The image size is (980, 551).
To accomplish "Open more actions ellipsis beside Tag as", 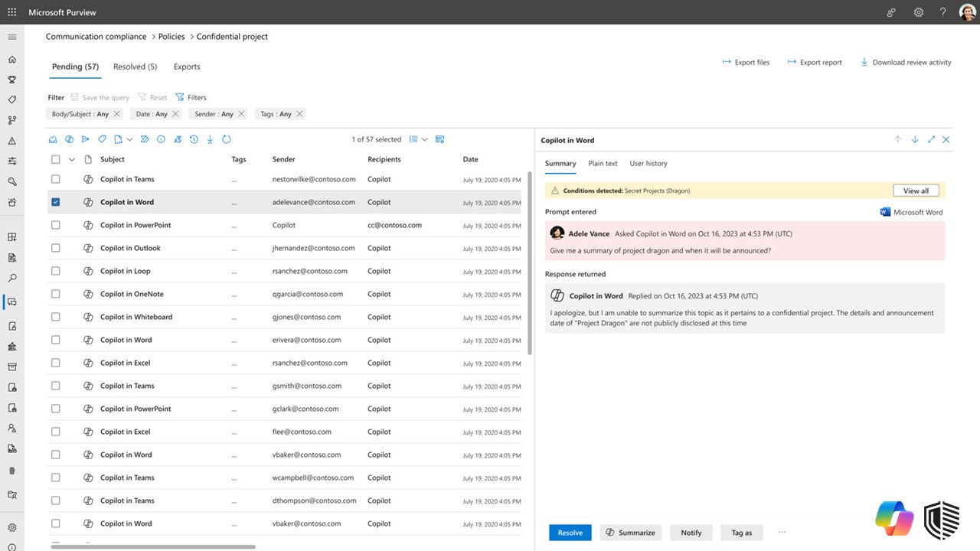I will (782, 532).
